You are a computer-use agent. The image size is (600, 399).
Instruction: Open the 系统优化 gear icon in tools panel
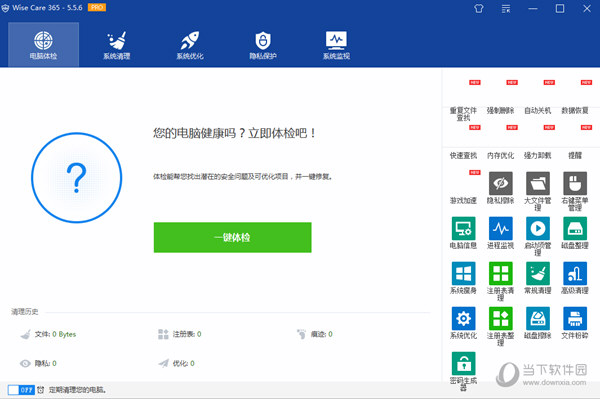coord(463,318)
